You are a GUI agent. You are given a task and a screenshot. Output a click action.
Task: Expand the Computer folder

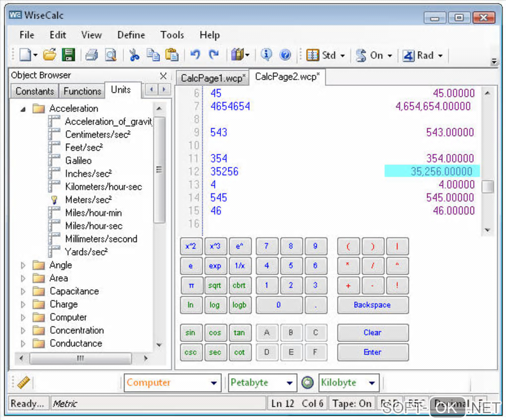point(23,317)
